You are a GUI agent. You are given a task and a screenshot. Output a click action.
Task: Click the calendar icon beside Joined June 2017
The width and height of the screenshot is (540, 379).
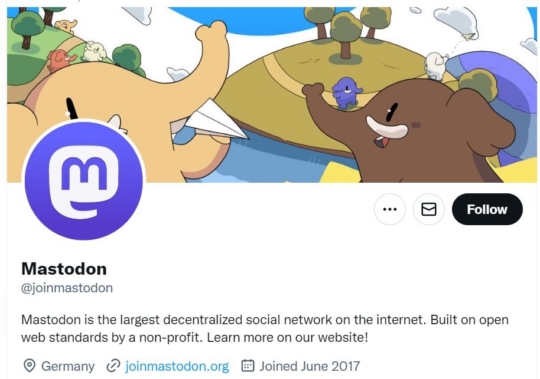pyautogui.click(x=248, y=366)
